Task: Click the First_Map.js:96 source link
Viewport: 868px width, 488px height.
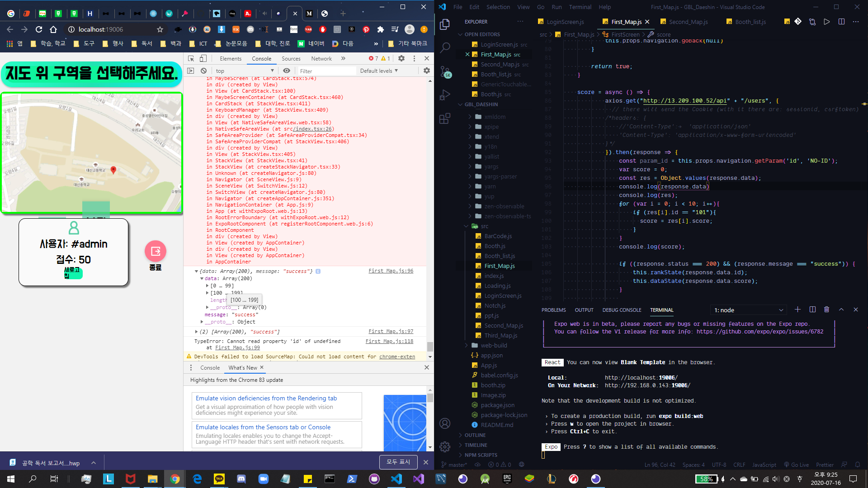Action: click(x=391, y=271)
